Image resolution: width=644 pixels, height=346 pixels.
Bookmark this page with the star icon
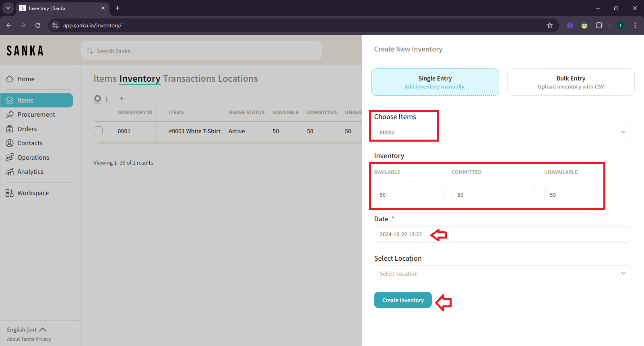click(550, 25)
